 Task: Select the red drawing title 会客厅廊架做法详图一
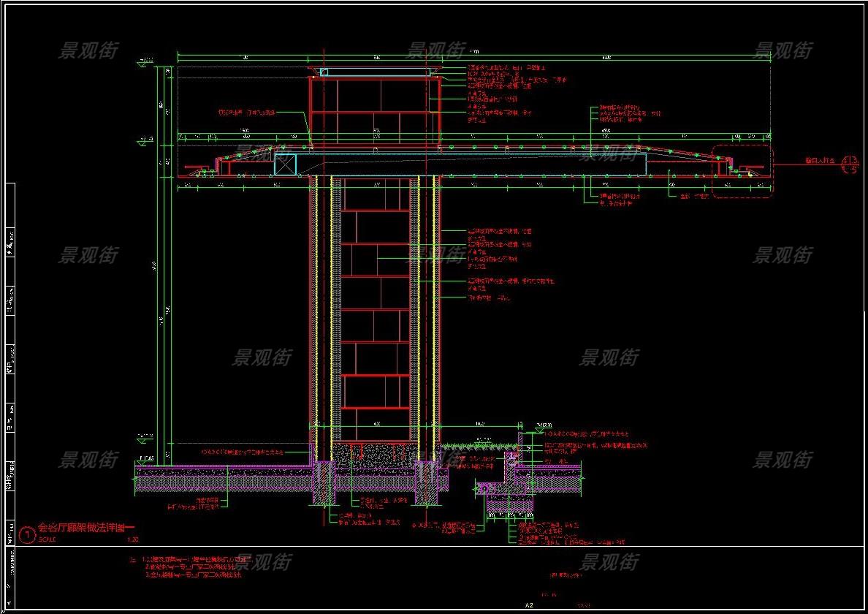click(x=87, y=527)
